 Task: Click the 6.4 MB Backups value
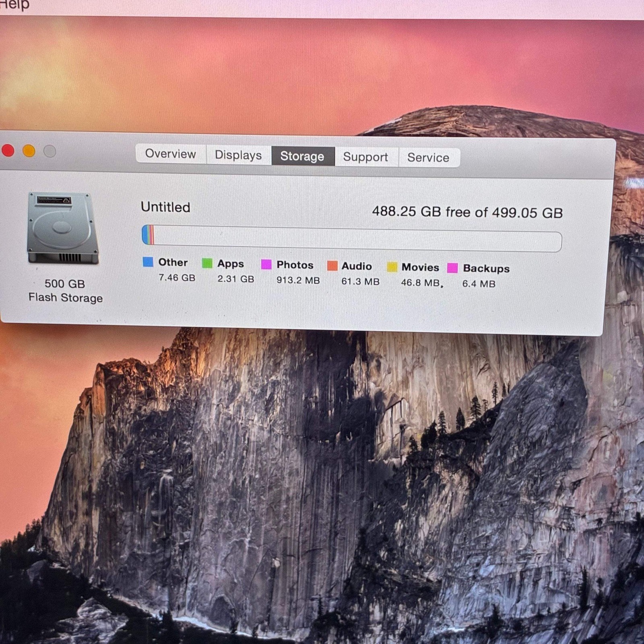tap(479, 284)
